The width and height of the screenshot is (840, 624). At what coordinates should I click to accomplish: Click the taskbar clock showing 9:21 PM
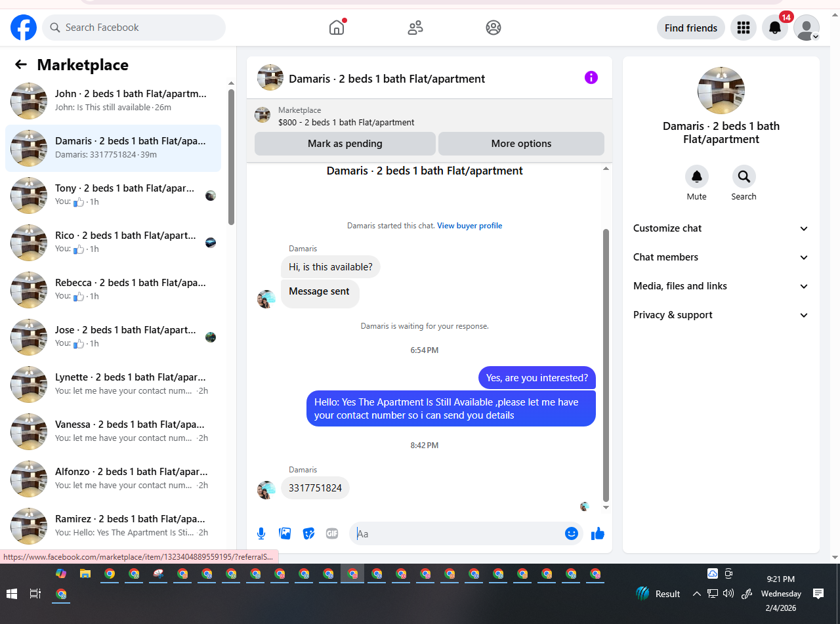[781, 594]
